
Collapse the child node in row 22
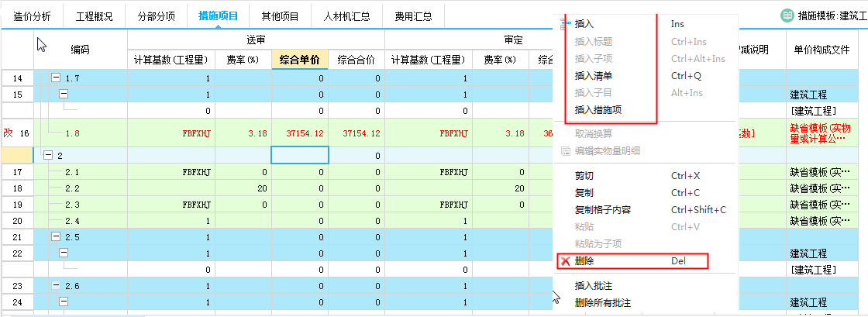pos(64,253)
